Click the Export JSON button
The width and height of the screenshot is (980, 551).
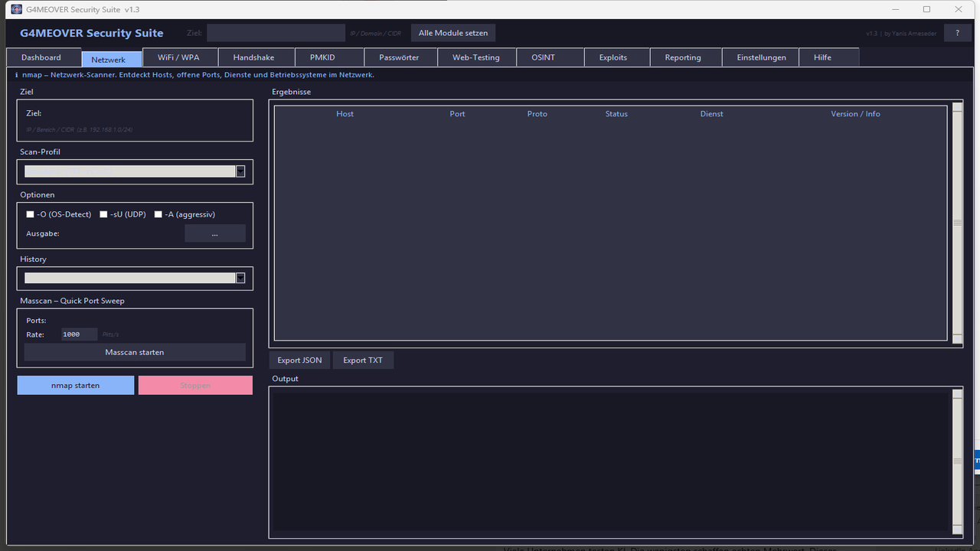click(x=299, y=360)
